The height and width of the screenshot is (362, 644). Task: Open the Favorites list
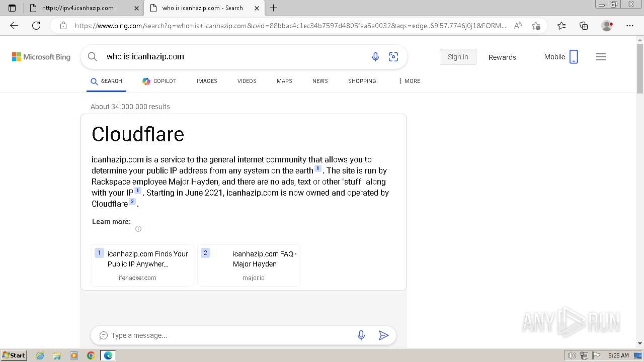tap(561, 26)
